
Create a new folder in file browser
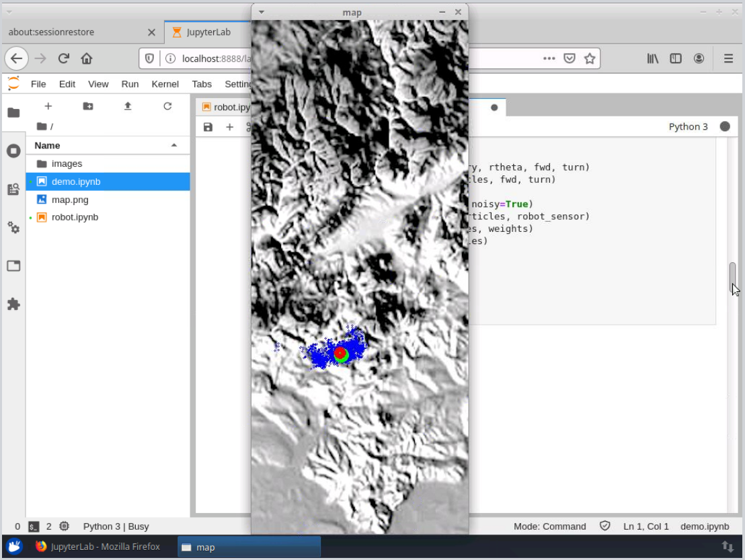(88, 106)
